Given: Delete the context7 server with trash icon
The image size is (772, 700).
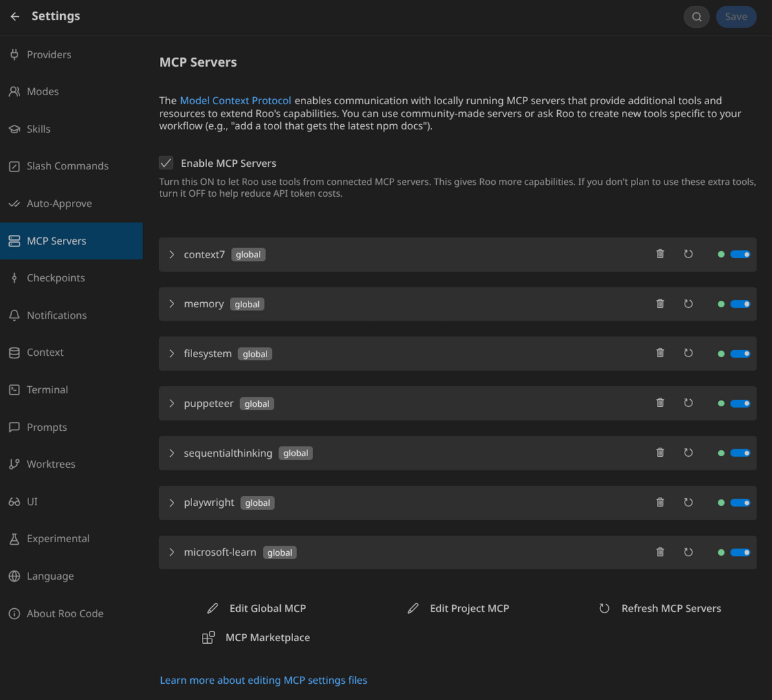Looking at the screenshot, I should 660,254.
